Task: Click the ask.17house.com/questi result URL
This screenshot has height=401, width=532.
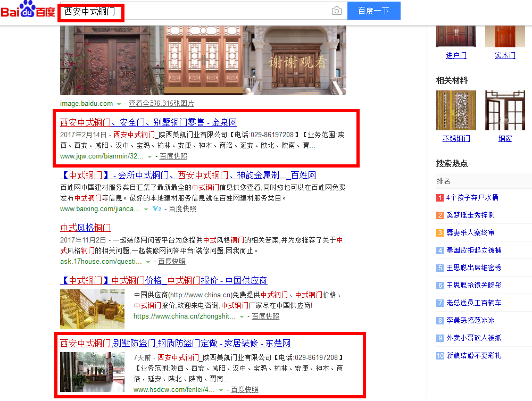Action: click(101, 262)
